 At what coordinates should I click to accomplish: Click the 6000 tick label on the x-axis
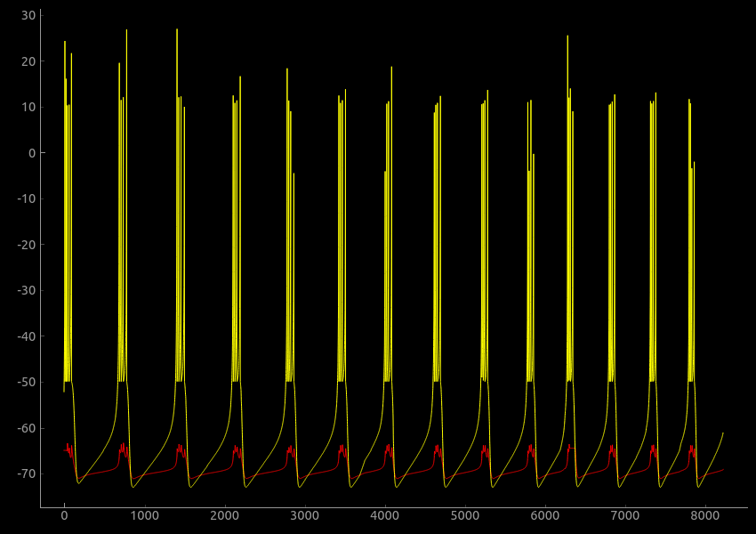coord(544,515)
